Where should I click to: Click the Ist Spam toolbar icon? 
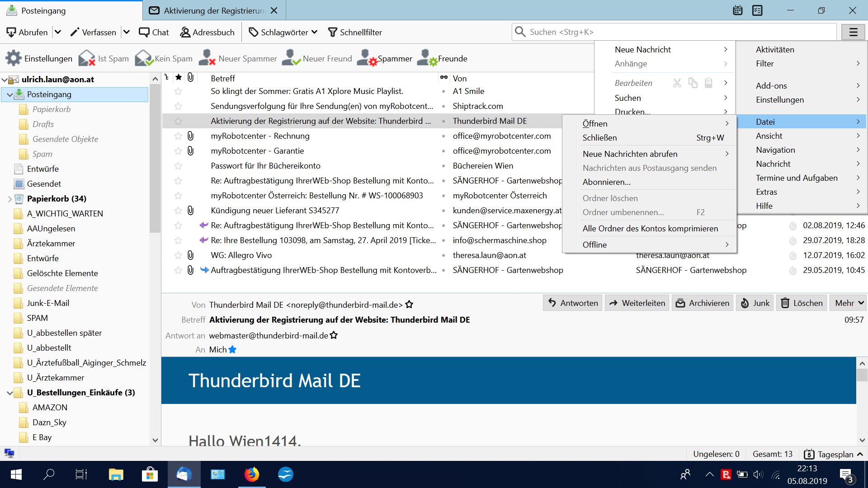pyautogui.click(x=87, y=59)
